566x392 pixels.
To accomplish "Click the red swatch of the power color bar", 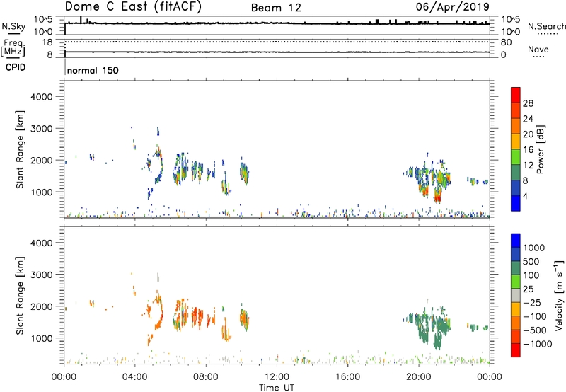I will 516,95.
